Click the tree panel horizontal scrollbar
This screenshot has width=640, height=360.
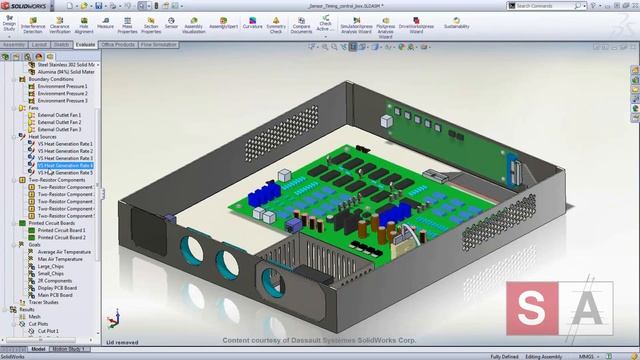[x=41, y=340]
